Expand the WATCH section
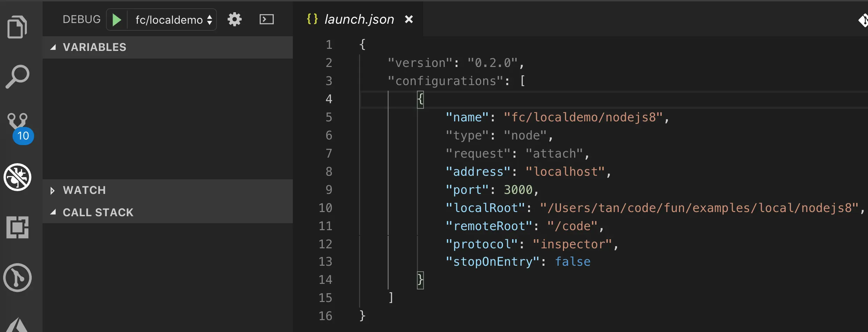Viewport: 868px width, 332px height. [168, 190]
